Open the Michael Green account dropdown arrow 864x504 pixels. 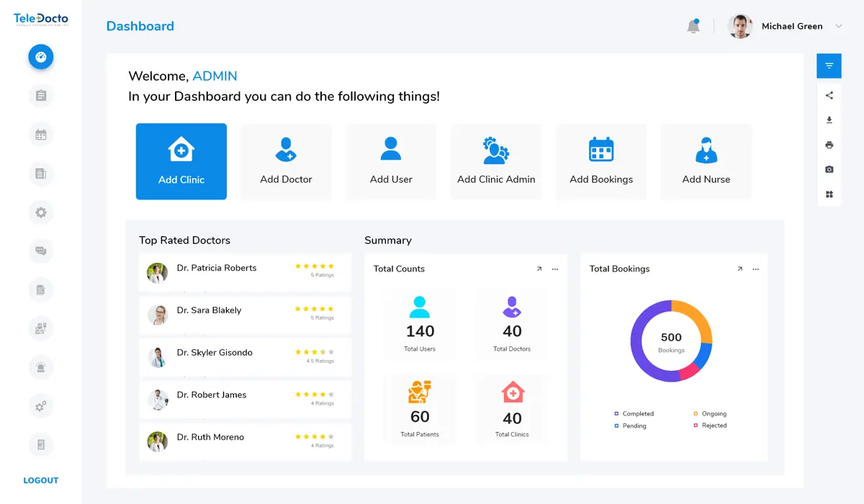[839, 26]
